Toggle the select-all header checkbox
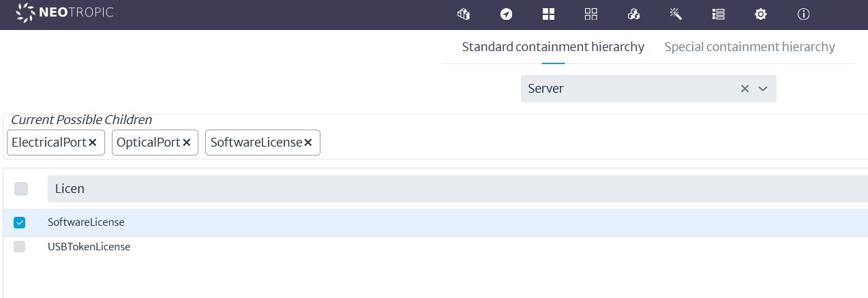This screenshot has height=298, width=868. (x=21, y=189)
